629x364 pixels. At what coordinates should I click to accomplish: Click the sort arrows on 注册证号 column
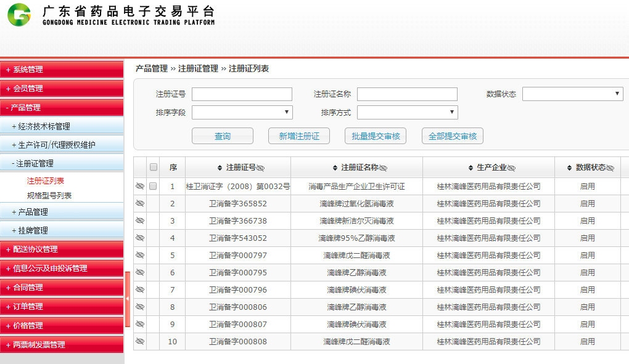[220, 168]
